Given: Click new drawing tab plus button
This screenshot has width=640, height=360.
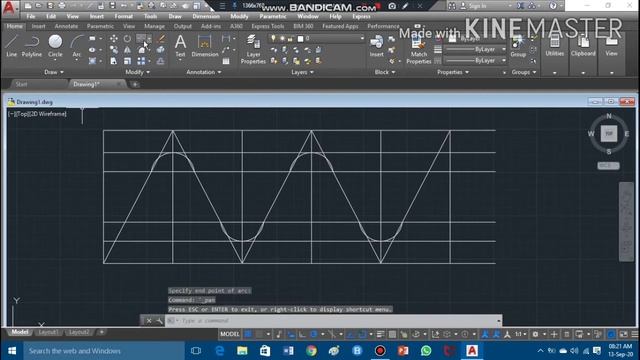Looking at the screenshot, I should [135, 84].
